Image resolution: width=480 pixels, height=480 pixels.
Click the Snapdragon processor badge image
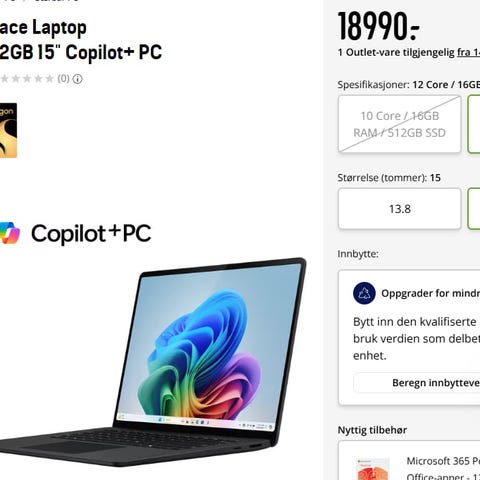click(x=8, y=130)
